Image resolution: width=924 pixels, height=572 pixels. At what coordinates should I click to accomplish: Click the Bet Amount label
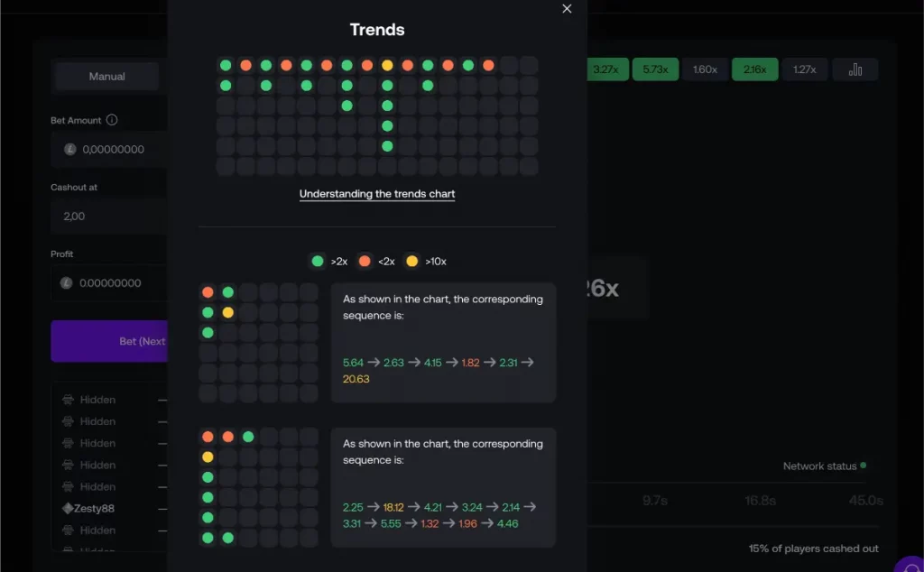tap(76, 120)
